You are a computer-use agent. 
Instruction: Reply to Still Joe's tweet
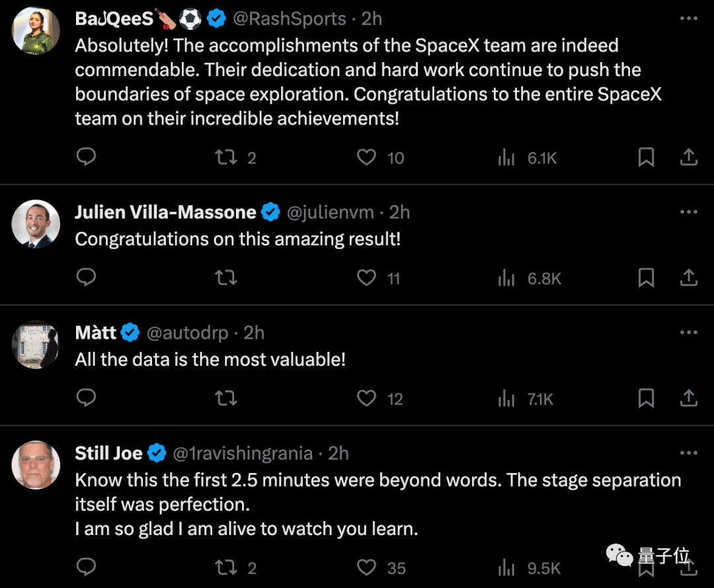86,567
